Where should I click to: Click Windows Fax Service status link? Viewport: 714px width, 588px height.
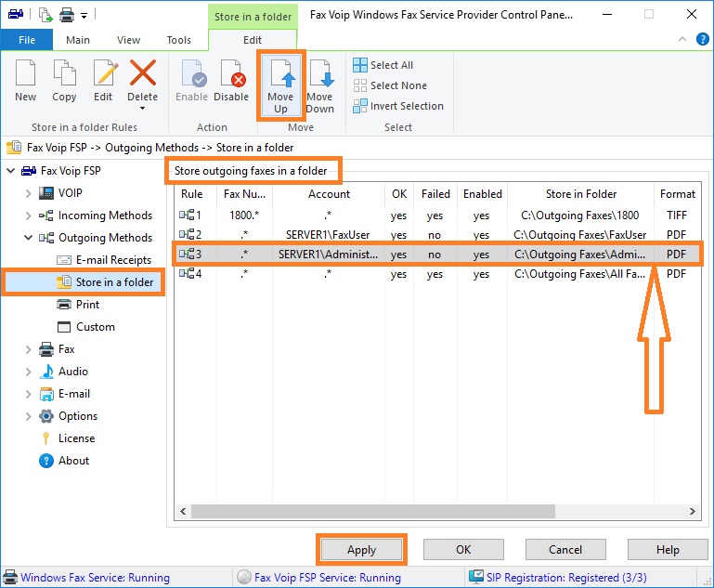pos(96,578)
